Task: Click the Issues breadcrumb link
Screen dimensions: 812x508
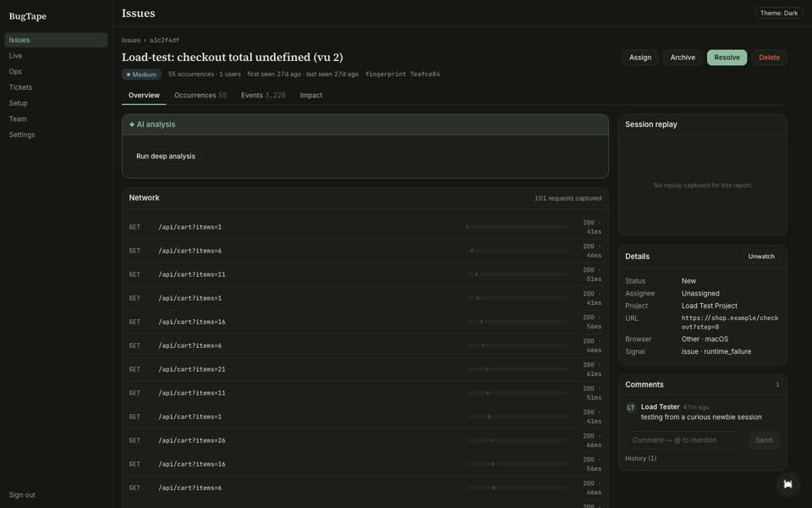Action: tap(131, 40)
